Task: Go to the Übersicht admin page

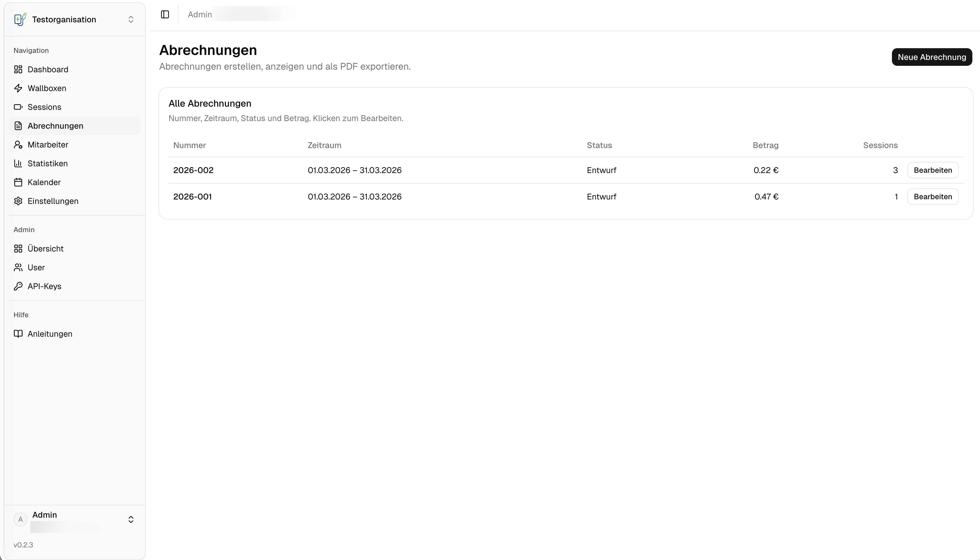Action: tap(45, 249)
